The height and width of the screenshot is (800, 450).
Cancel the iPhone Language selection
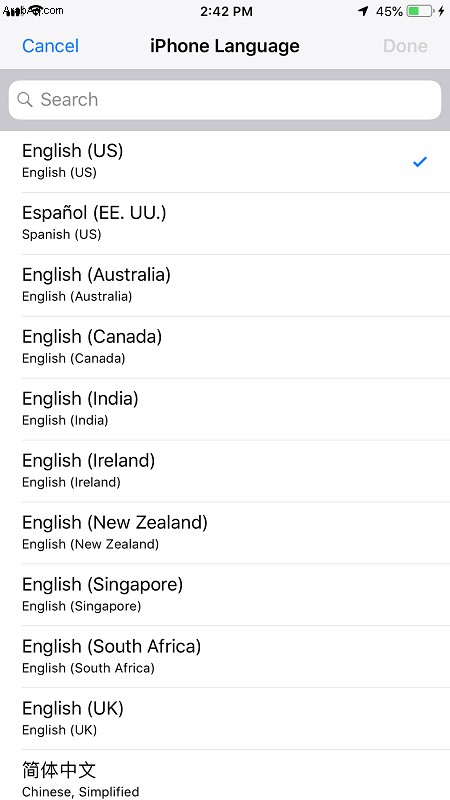pyautogui.click(x=51, y=46)
